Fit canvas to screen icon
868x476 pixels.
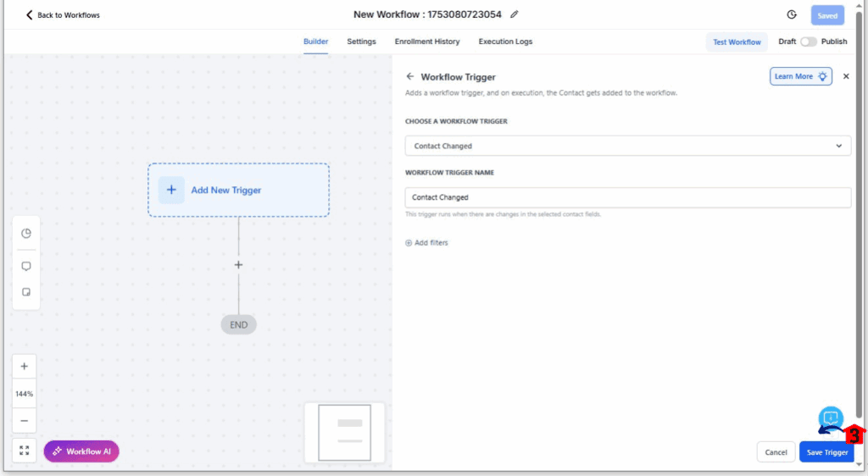point(25,451)
